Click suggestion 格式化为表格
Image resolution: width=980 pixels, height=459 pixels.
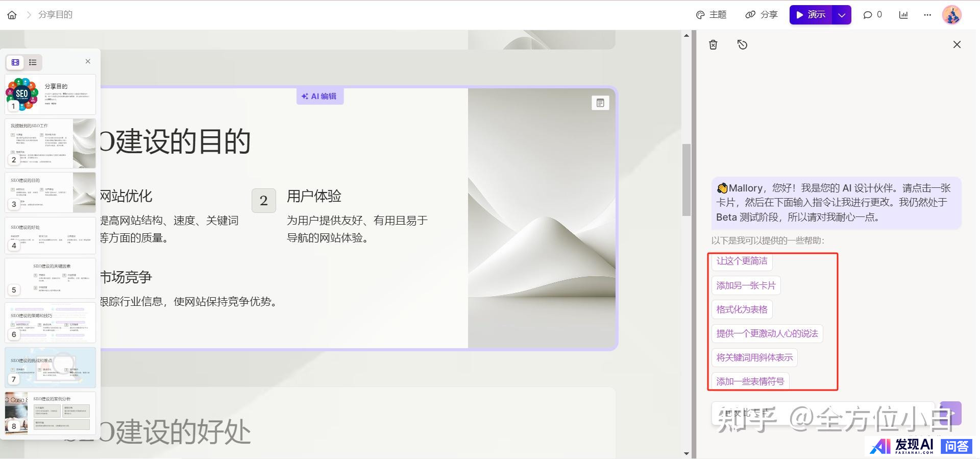pos(742,309)
